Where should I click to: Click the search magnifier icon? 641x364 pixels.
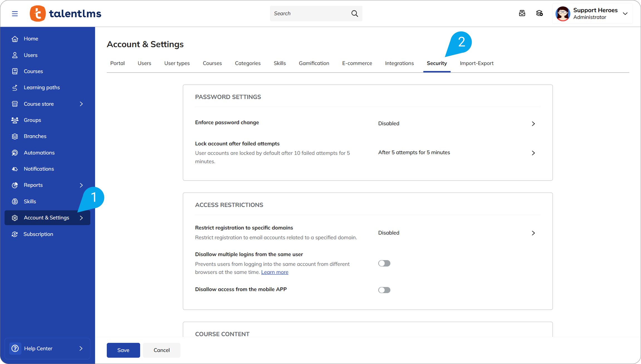point(354,13)
